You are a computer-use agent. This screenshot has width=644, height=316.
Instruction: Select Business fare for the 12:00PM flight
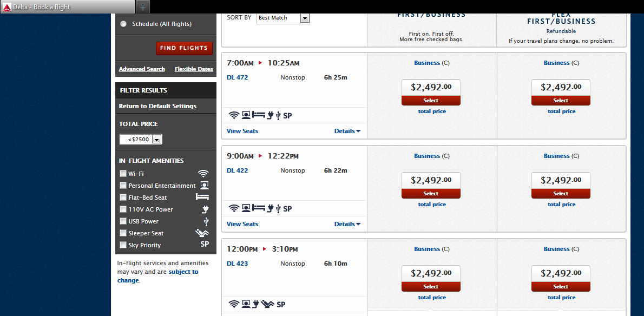(x=431, y=286)
